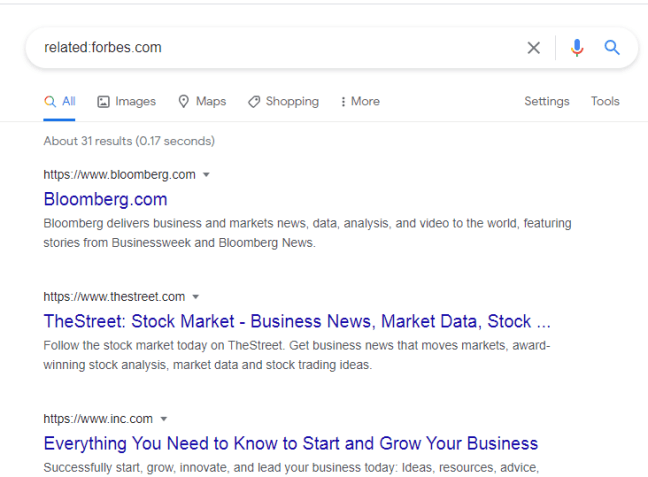The image size is (648, 477).
Task: Click the https://www.thestreet.com URL text
Action: (x=114, y=297)
